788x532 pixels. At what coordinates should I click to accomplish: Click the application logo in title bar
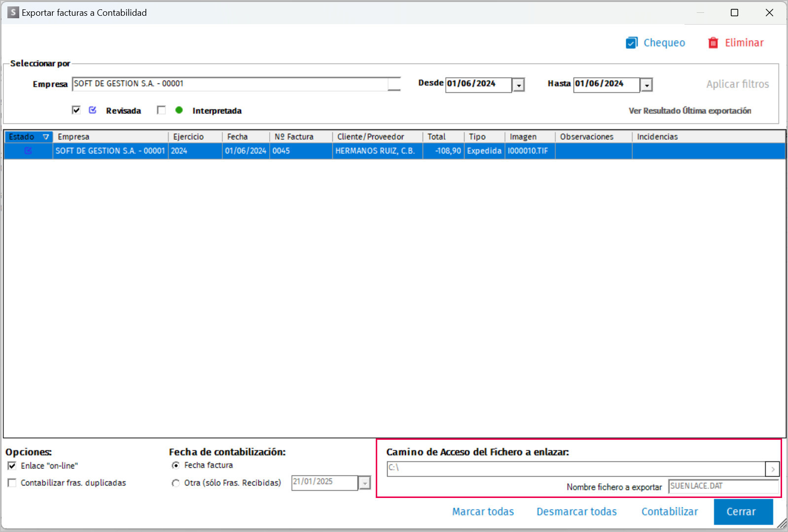click(13, 12)
